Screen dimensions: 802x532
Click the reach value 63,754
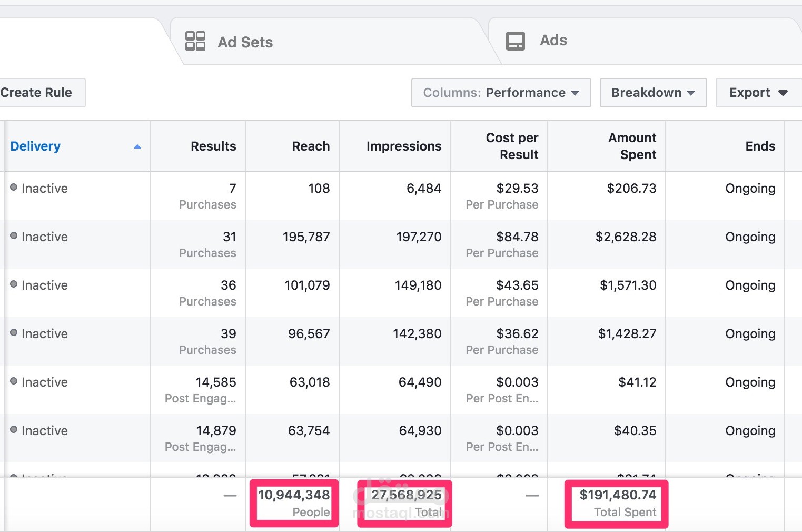[x=309, y=431]
